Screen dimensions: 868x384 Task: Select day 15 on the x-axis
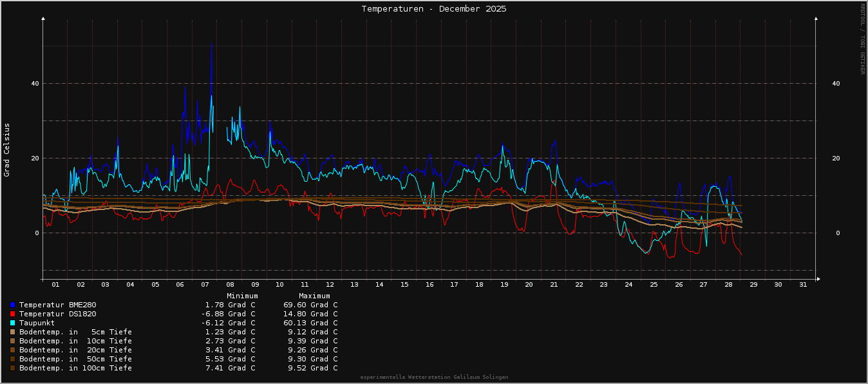(x=404, y=284)
